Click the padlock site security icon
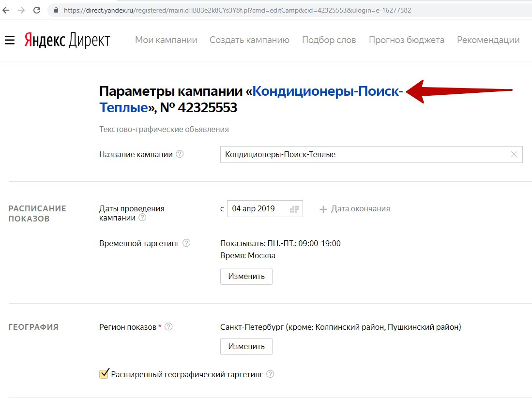 tap(56, 10)
